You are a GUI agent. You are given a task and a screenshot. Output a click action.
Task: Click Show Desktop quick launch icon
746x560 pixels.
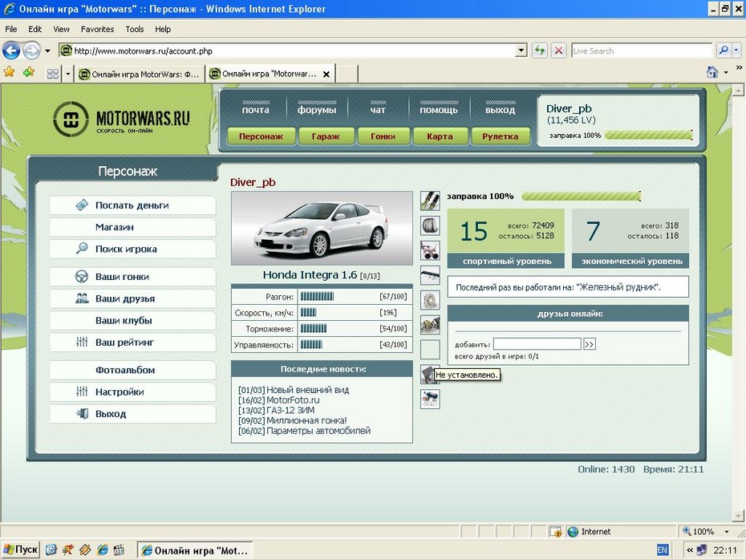pyautogui.click(x=51, y=550)
